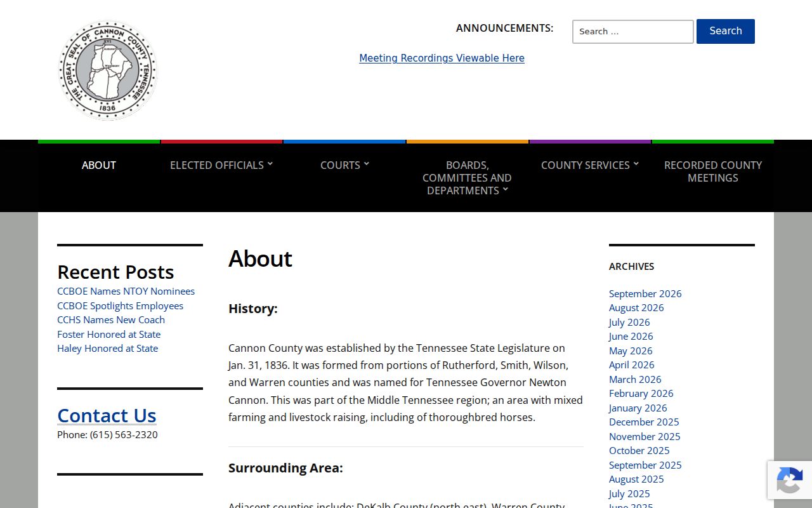
Task: Expand the County Services dropdown
Action: [x=590, y=165]
